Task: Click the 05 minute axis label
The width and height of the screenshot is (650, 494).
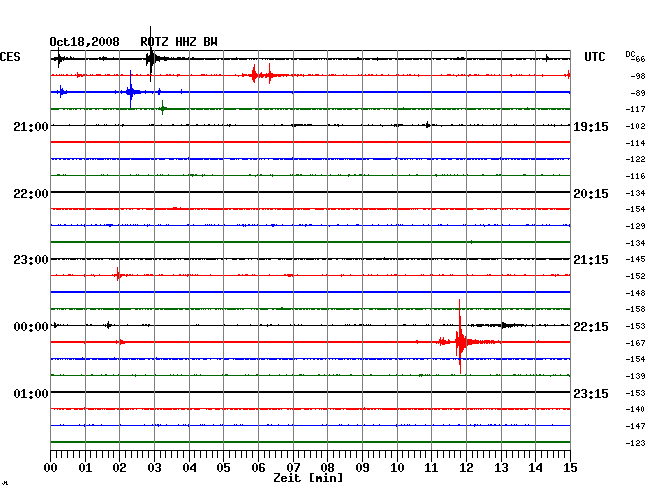Action: click(223, 468)
